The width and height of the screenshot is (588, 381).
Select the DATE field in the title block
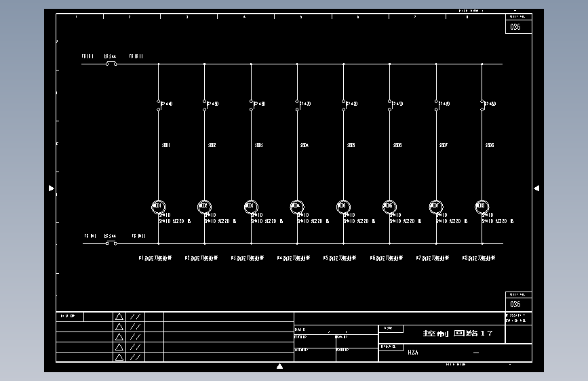coord(336,329)
